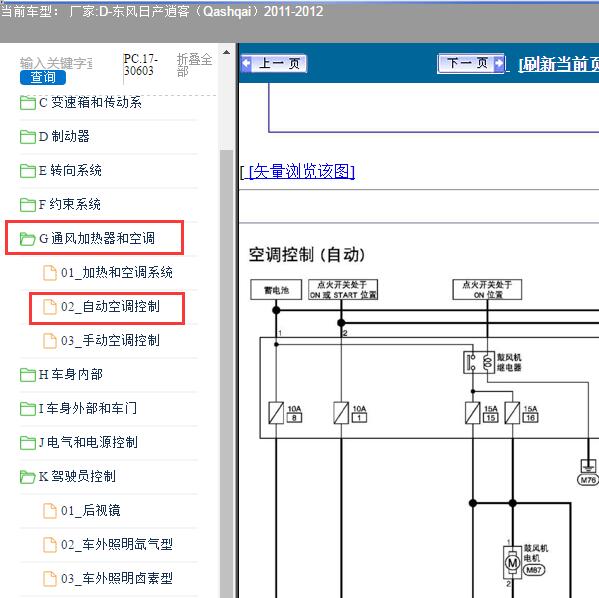The width and height of the screenshot is (599, 598).
Task: Open document 03_手动空调控制
Action: [x=110, y=340]
